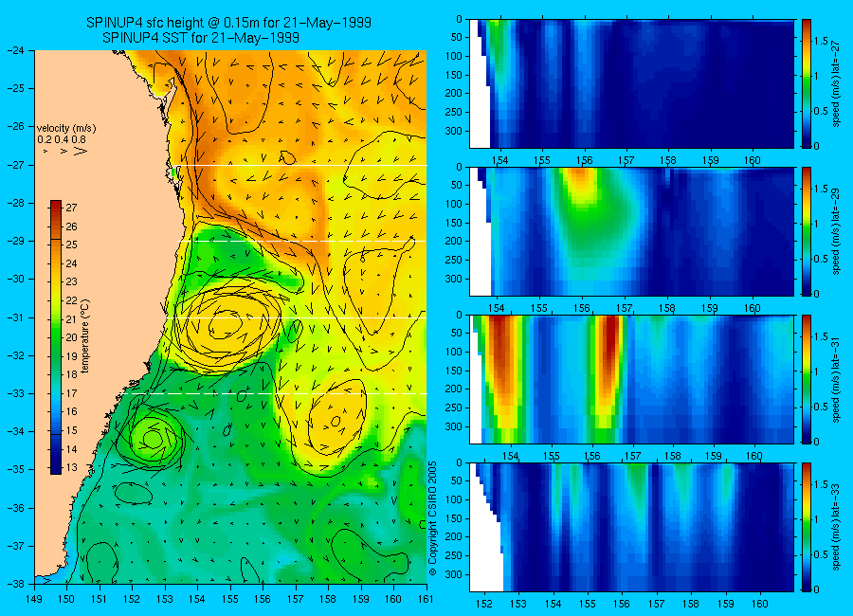Click the -27 latitude label on map axis
The width and height of the screenshot is (853, 616).
15,165
